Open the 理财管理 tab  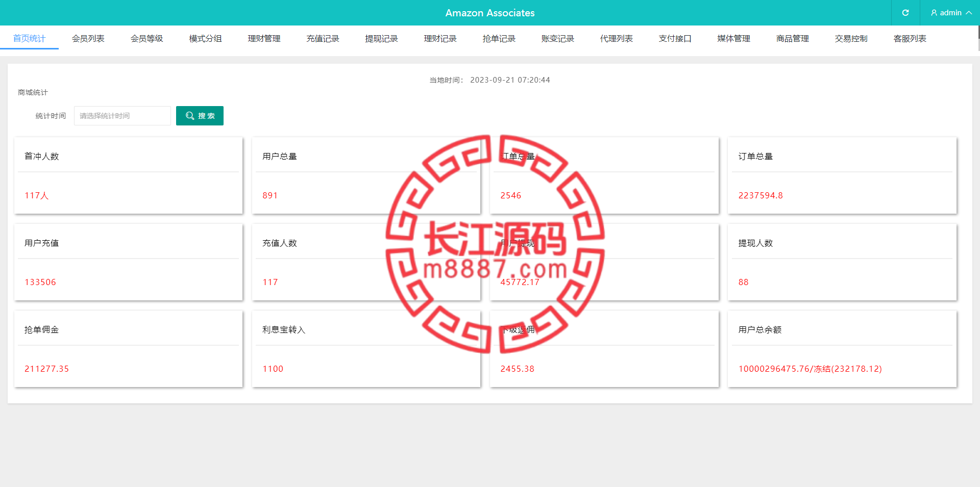click(x=264, y=39)
